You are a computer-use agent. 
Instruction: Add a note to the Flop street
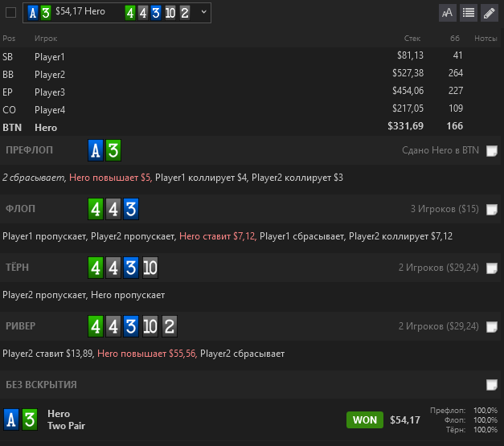[x=492, y=210]
